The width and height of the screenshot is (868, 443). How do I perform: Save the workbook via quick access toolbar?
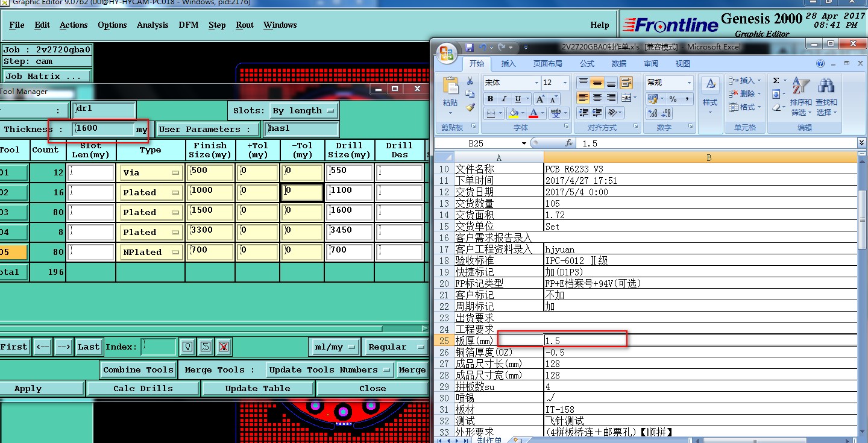(469, 47)
